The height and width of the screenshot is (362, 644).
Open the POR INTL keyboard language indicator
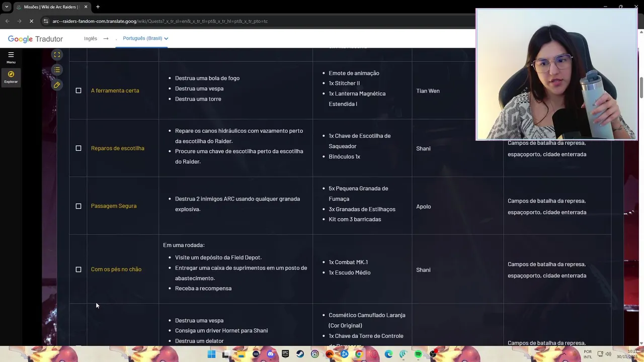pyautogui.click(x=588, y=354)
